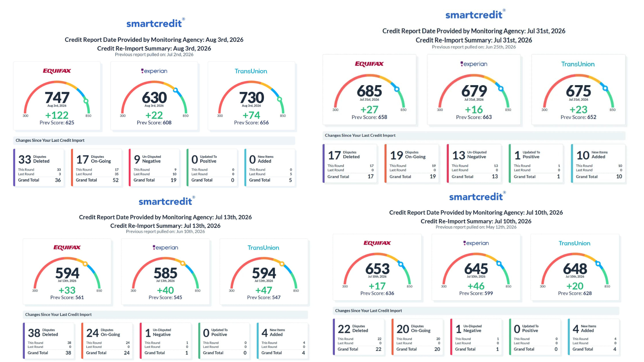The width and height of the screenshot is (644, 362).
Task: Open the 17 Disputes On-Going card
Action: (96, 167)
